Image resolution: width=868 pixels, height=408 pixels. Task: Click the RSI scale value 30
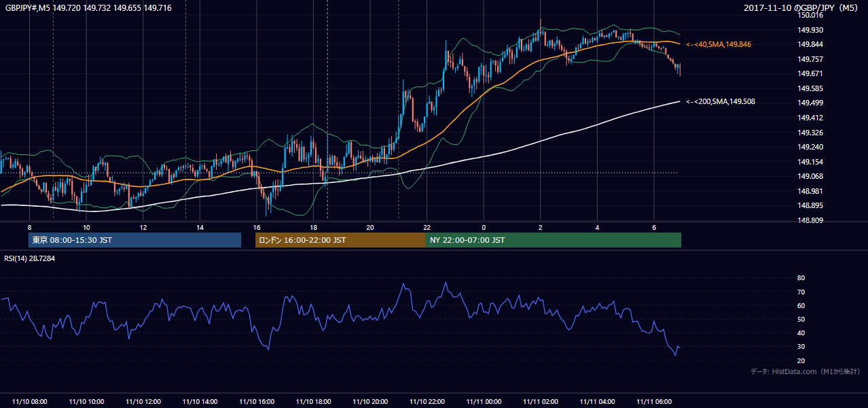pyautogui.click(x=801, y=347)
